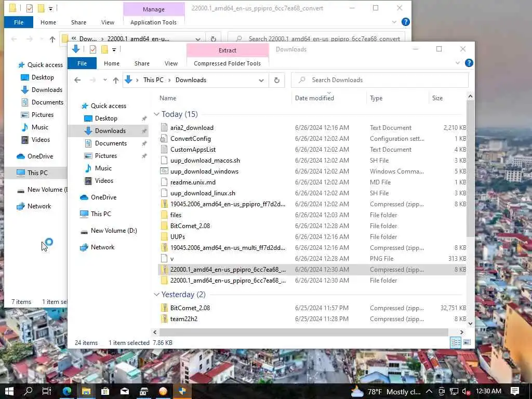Open View ribbon tab in Downloads window
Viewport: 532px width, 399px height.
(x=171, y=63)
